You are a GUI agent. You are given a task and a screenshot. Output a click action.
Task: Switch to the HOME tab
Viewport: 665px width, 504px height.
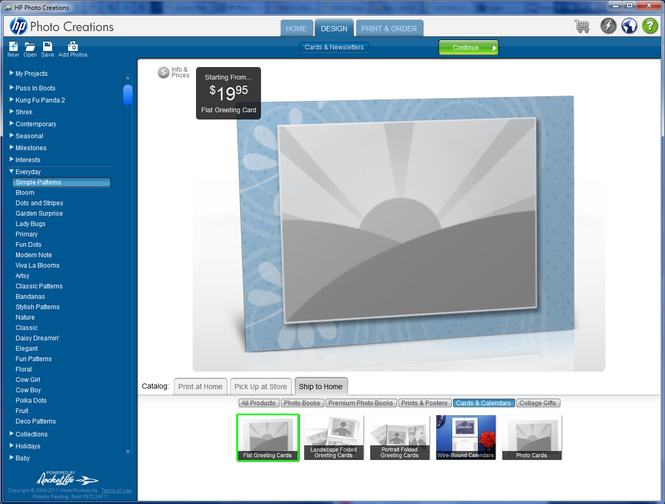coord(296,28)
